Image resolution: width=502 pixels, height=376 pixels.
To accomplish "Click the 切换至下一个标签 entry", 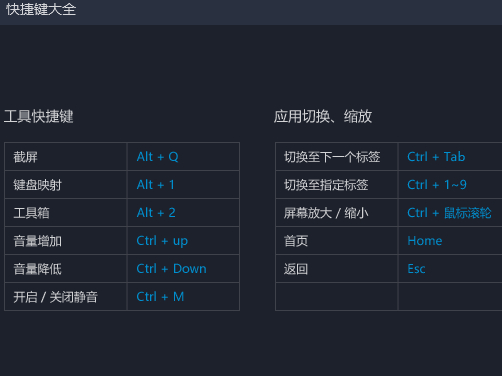I will [x=332, y=157].
